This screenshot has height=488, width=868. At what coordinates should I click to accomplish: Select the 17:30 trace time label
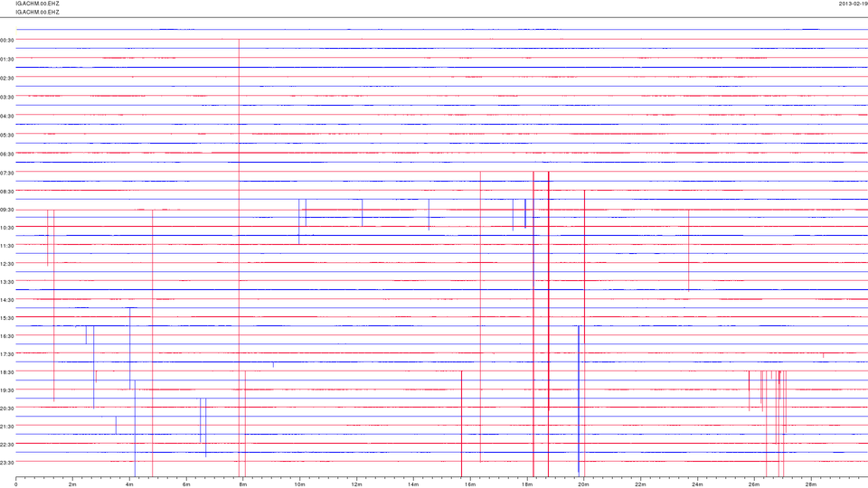click(6, 354)
